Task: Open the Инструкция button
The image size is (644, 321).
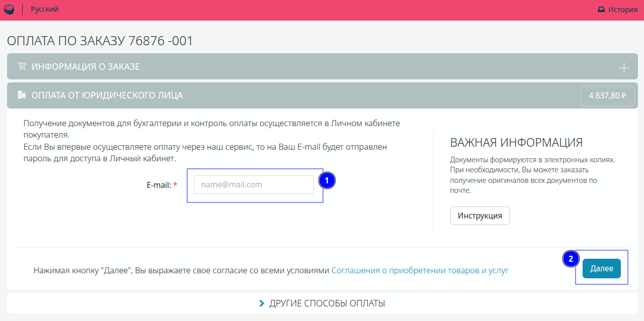Action: (x=479, y=216)
